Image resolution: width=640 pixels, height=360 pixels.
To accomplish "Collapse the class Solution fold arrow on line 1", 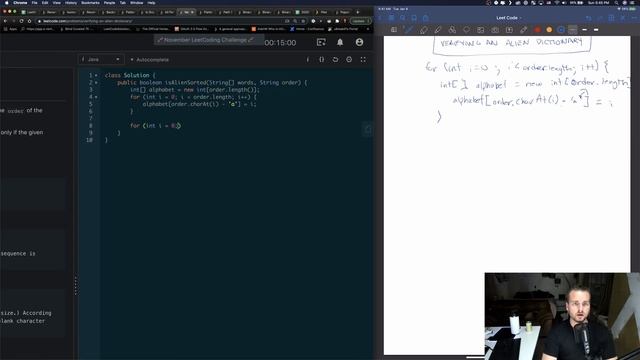I will [96, 75].
